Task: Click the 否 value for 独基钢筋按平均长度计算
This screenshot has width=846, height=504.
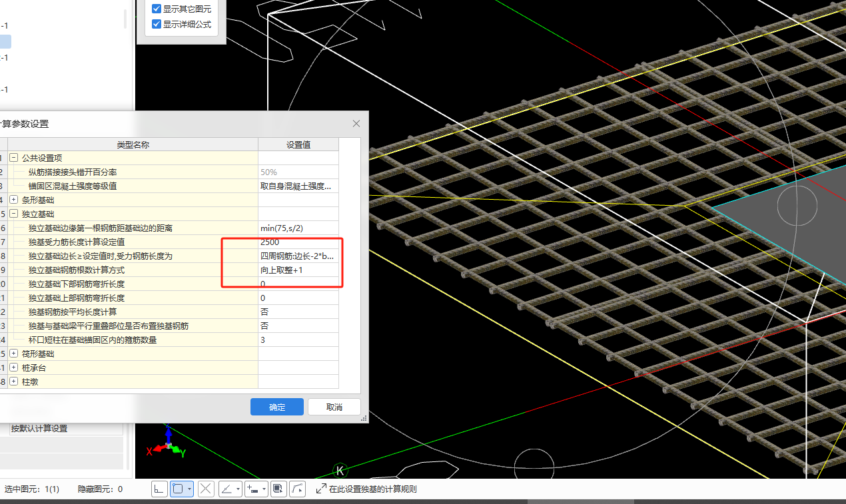Action: pyautogui.click(x=298, y=312)
